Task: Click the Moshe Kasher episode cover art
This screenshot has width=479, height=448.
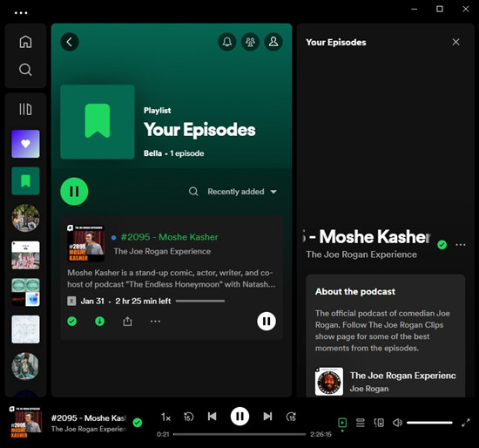Action: 86,243
